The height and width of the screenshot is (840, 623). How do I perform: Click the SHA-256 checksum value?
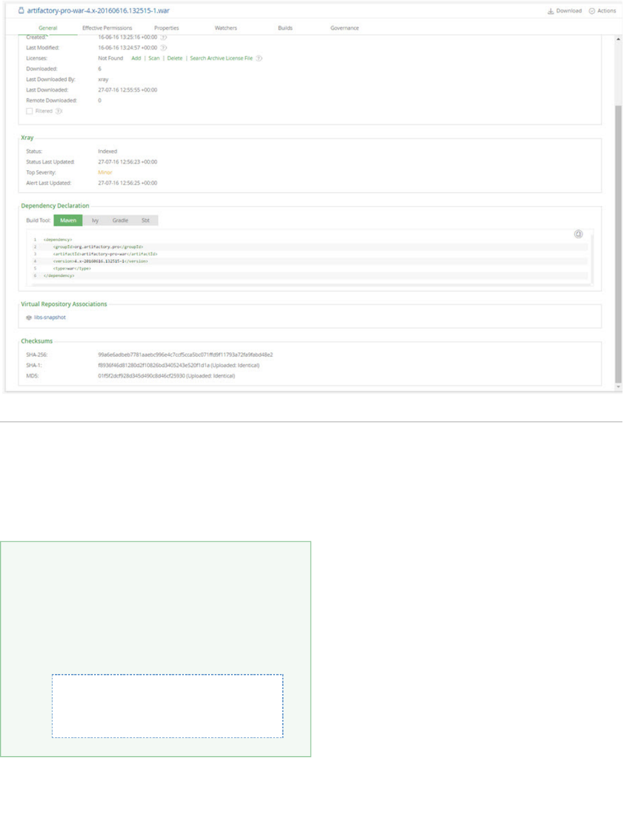point(185,355)
